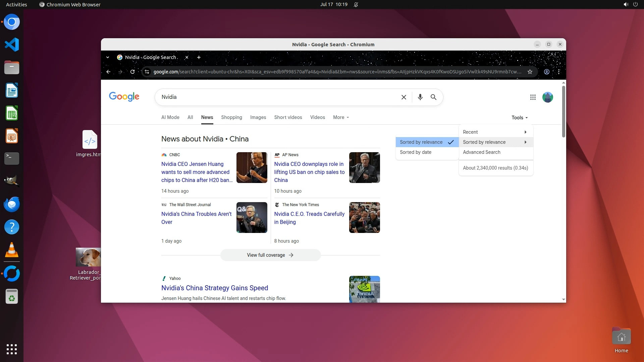The image size is (644, 362).
Task: Switch to the Images tab
Action: coord(258,117)
